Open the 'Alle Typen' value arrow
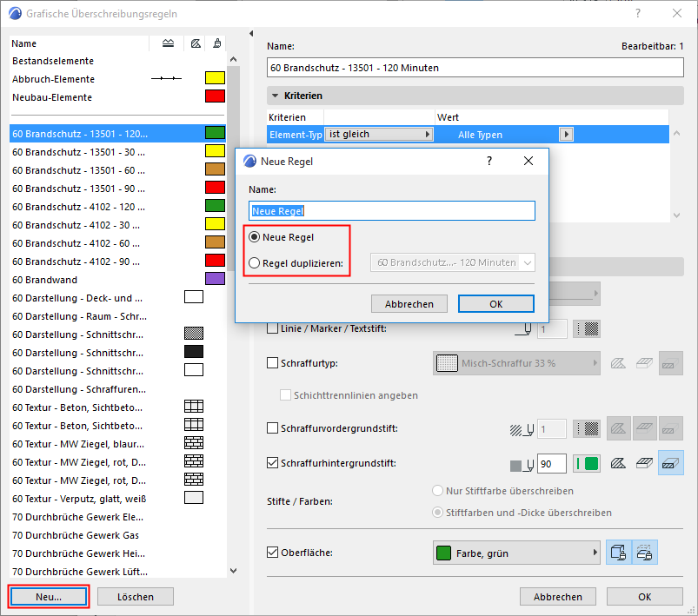 (566, 135)
